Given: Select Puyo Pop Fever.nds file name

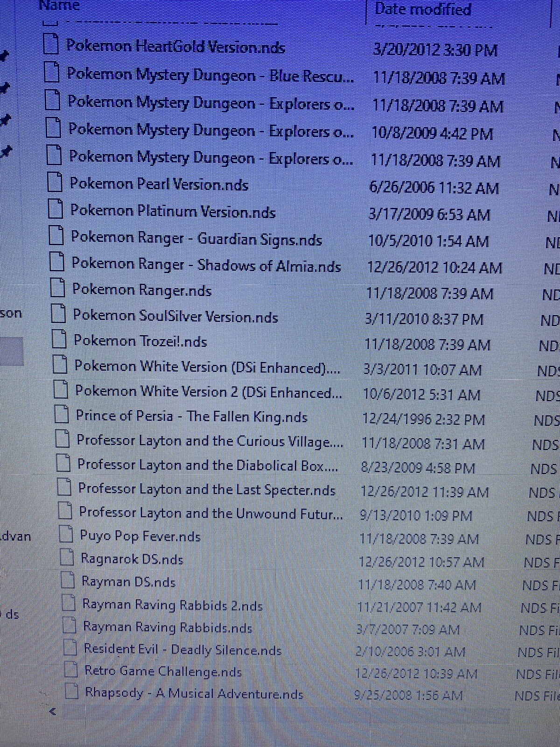Looking at the screenshot, I should (140, 536).
